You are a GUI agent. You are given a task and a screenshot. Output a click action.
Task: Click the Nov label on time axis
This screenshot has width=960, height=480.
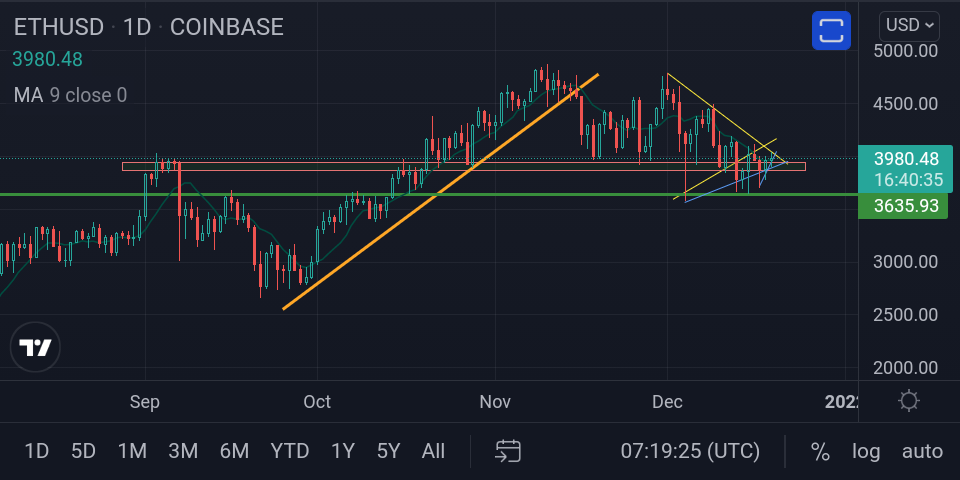tap(495, 402)
